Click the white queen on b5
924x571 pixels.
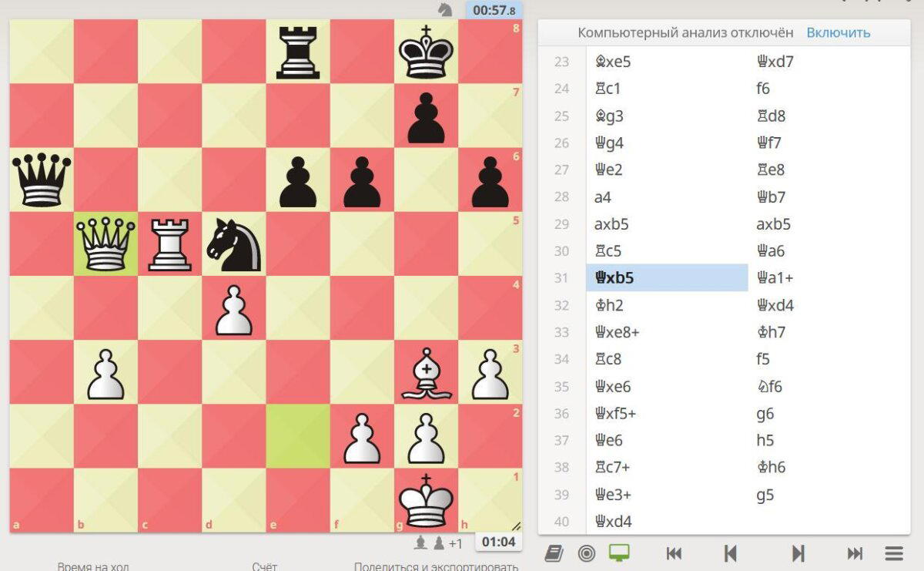(x=105, y=244)
